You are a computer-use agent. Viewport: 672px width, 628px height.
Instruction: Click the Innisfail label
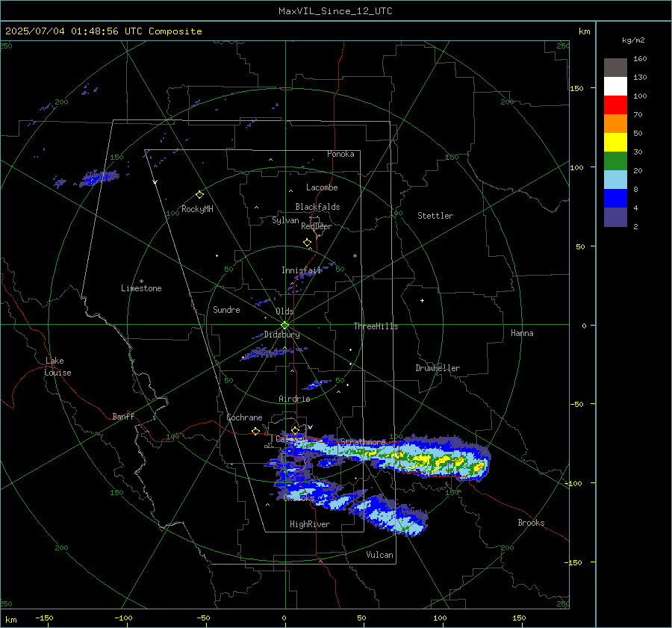click(302, 270)
